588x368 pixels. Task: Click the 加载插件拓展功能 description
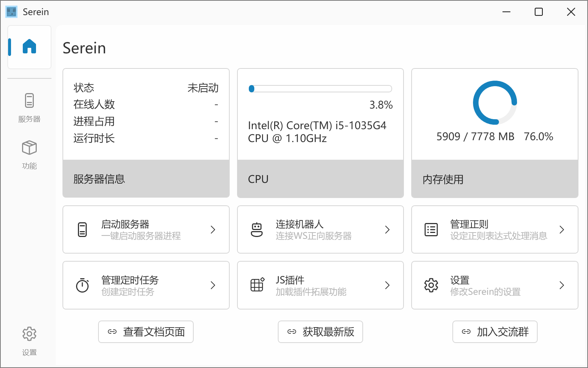pyautogui.click(x=311, y=292)
